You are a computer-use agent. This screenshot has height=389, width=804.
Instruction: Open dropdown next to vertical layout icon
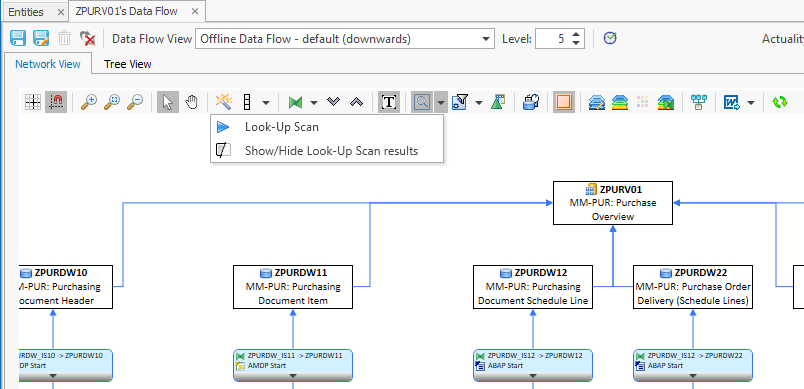pyautogui.click(x=266, y=103)
